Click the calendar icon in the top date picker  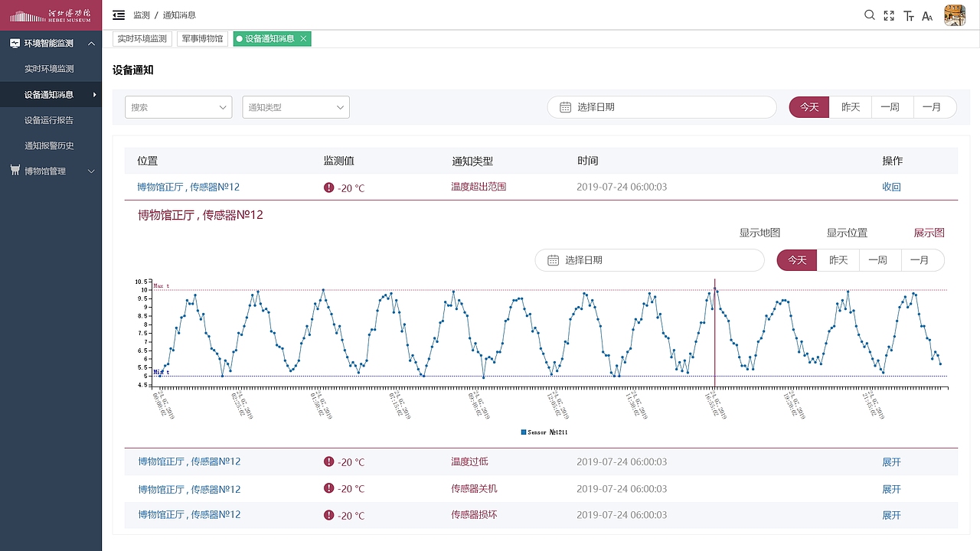pyautogui.click(x=565, y=107)
